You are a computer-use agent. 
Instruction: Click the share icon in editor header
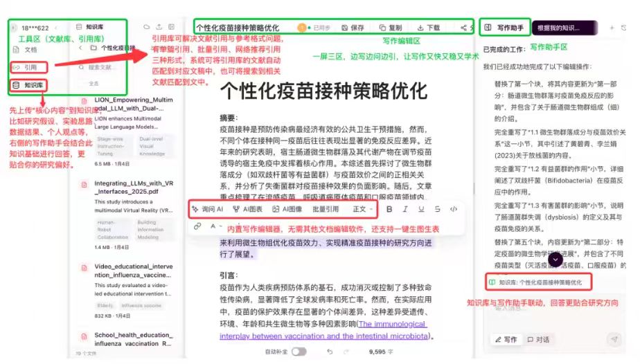coord(464,28)
